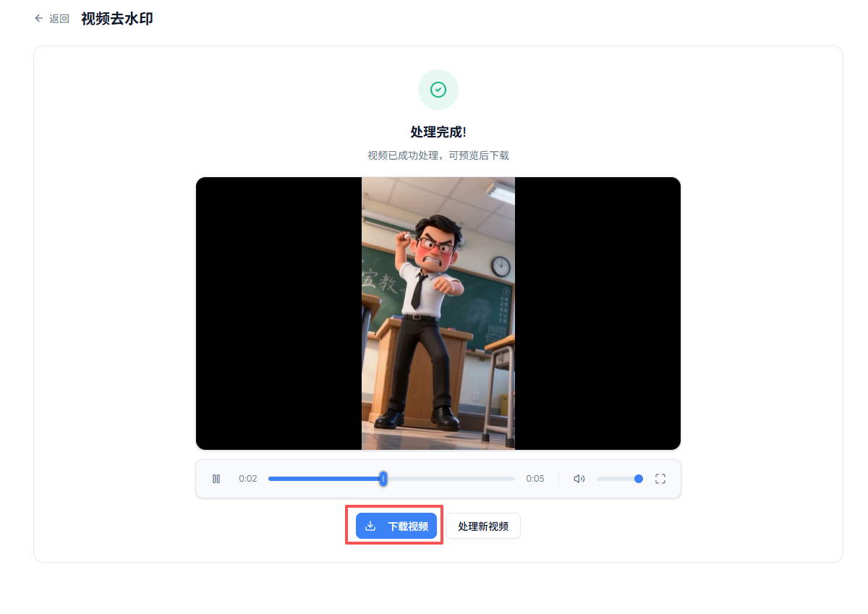Download the processed video via 下载视频
Viewport: 868px width, 614px height.
[396, 526]
